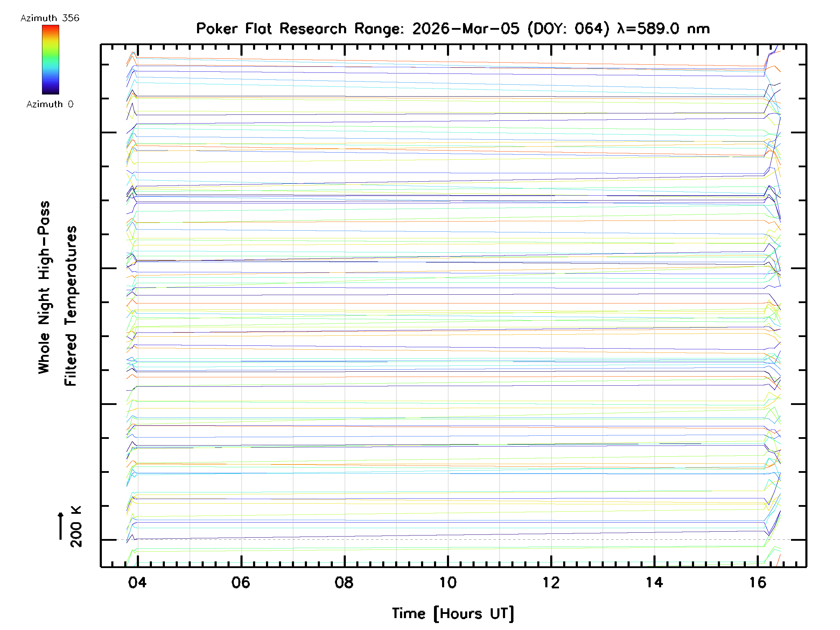
Task: Click the λ=589.0 nm wavelength text
Action: coord(663,28)
